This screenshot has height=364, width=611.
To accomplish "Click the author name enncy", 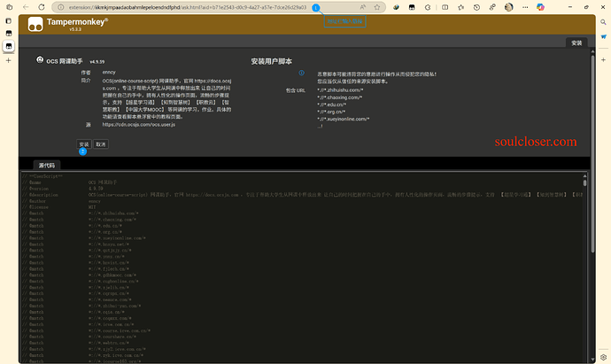I will tap(109, 72).
